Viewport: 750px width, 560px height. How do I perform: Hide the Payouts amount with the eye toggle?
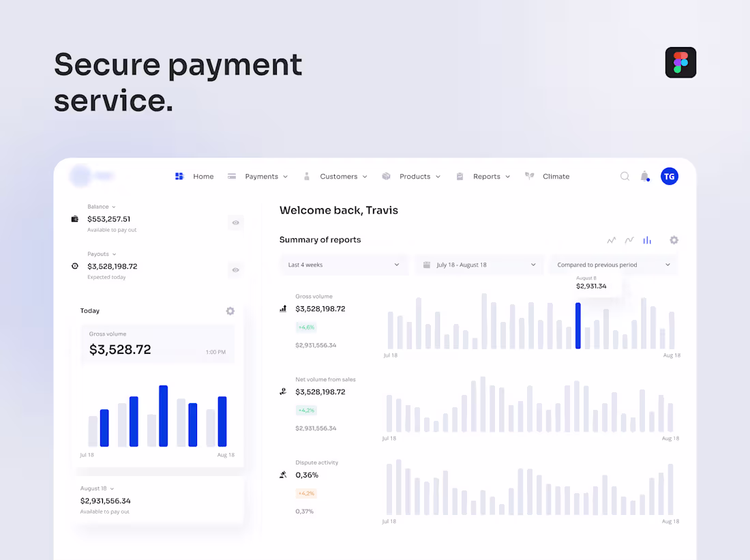tap(235, 270)
